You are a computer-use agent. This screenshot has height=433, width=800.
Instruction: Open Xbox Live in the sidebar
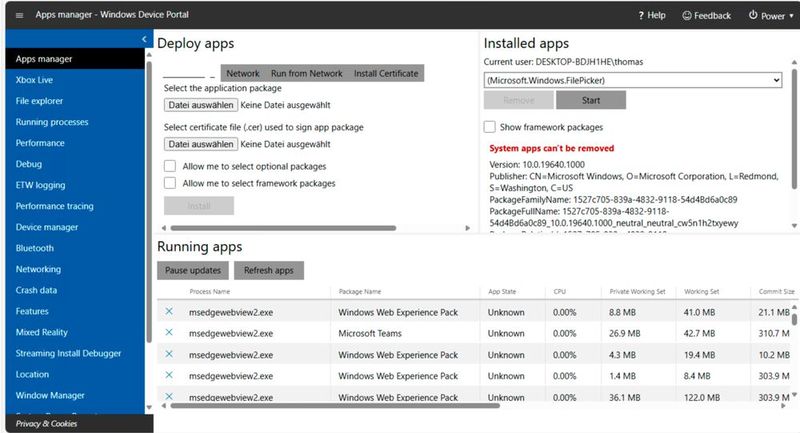pos(75,80)
